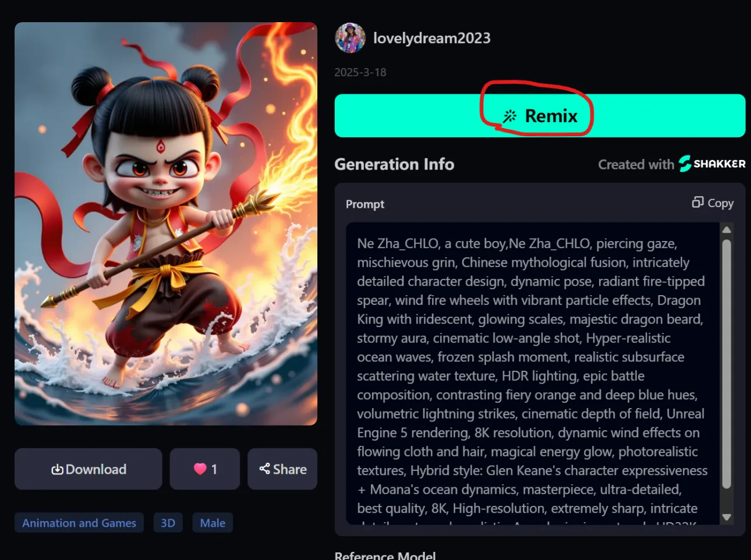The image size is (751, 560).
Task: Click the share network icon
Action: pyautogui.click(x=264, y=469)
